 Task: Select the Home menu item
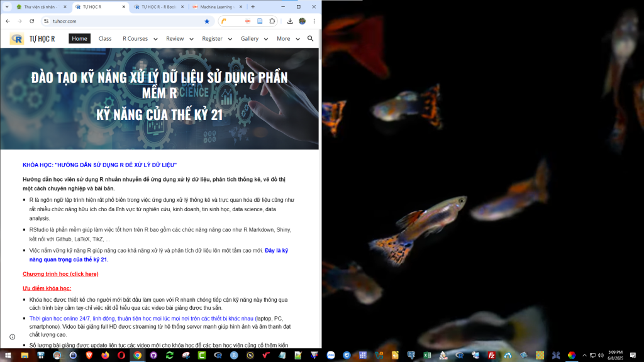79,38
